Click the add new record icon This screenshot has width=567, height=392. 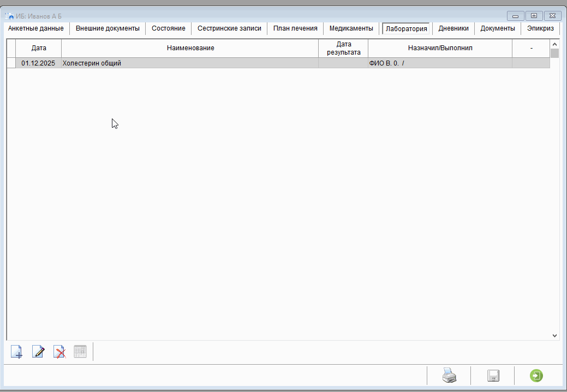tap(17, 352)
